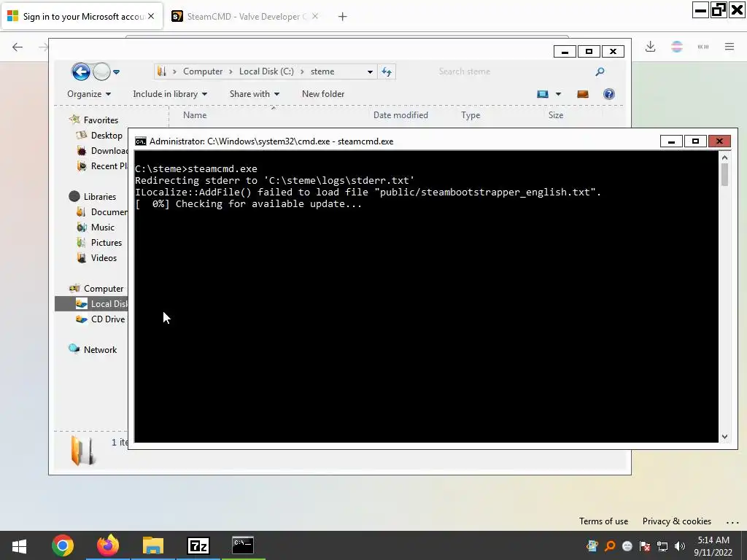Open the Music library

(x=102, y=227)
